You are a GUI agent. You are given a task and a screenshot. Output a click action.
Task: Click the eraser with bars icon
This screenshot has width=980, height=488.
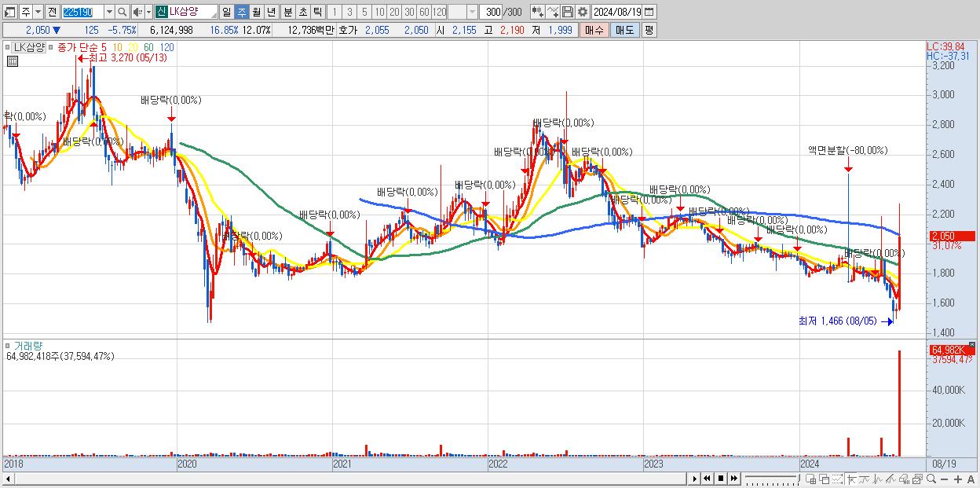pos(904,479)
